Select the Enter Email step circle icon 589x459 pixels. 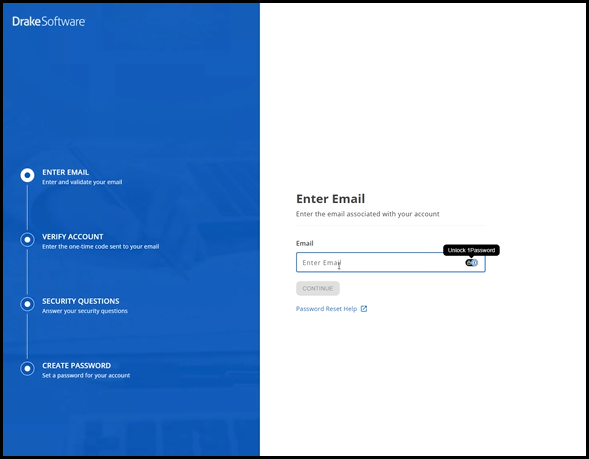click(27, 175)
